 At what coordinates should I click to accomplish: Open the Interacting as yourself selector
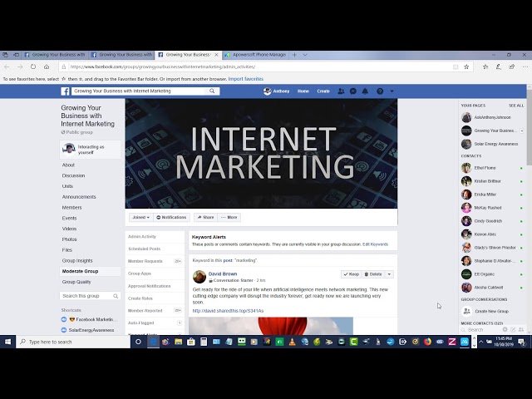[x=91, y=150]
